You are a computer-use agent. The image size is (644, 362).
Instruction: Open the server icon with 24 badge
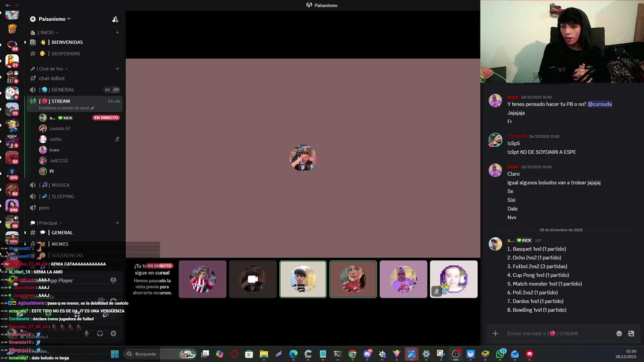pos(12,45)
